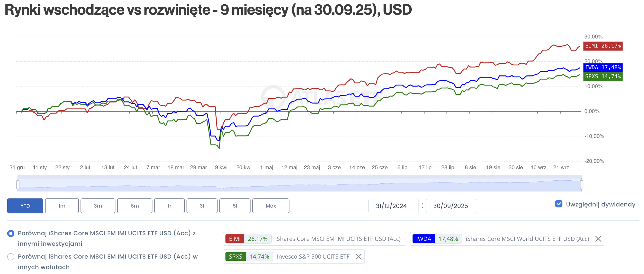Image resolution: width=644 pixels, height=274 pixels.
Task: Click the SPXS 14,74% chart end label
Action: click(603, 77)
